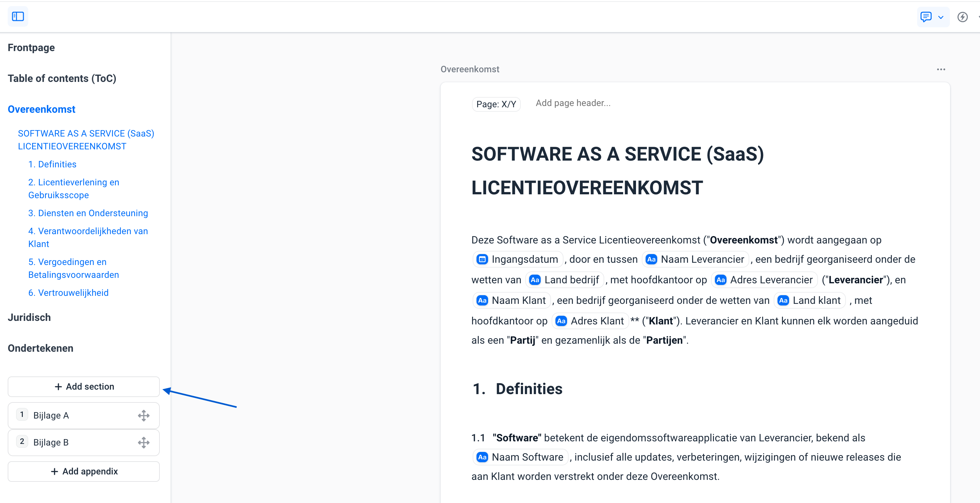Expand the comments dropdown chevron

coord(941,17)
